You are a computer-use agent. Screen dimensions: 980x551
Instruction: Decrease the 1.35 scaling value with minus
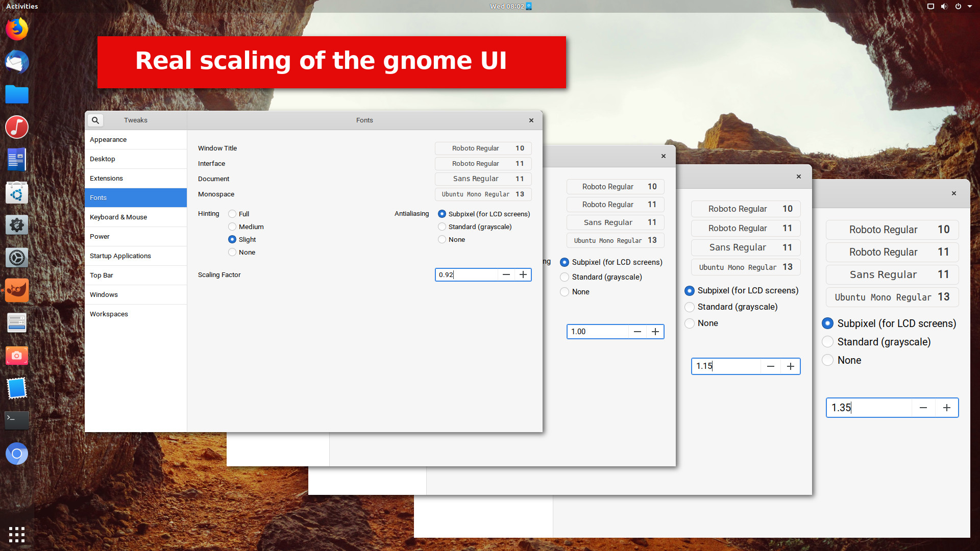coord(923,408)
